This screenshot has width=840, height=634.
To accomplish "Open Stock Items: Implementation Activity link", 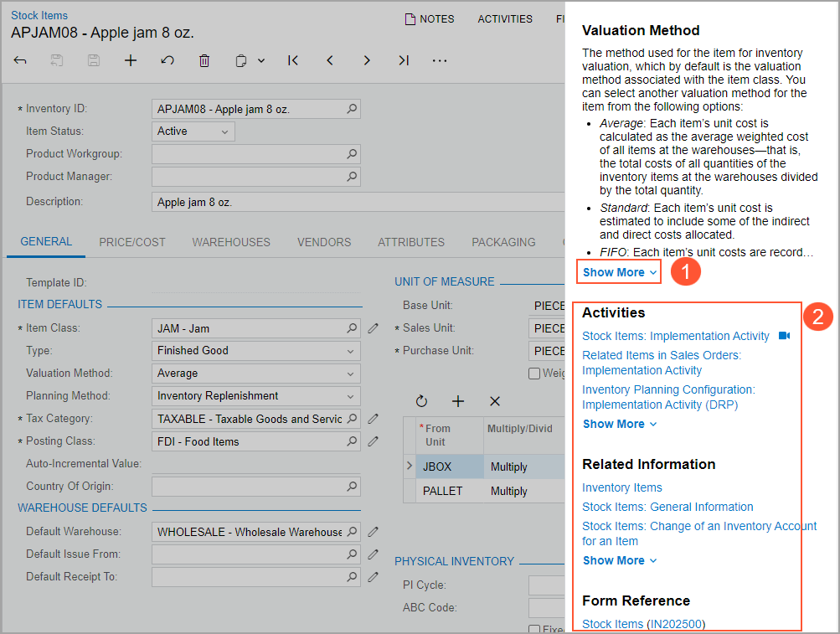I will (675, 336).
